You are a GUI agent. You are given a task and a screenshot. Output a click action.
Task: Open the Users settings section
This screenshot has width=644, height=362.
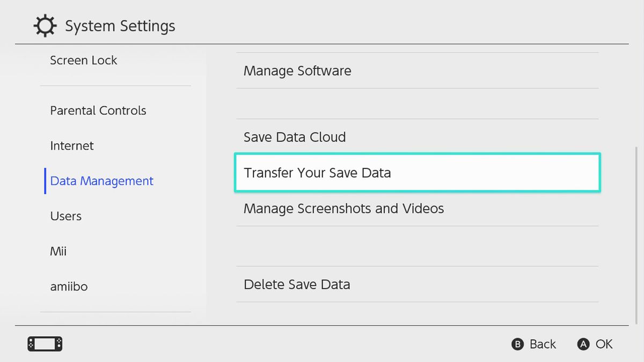pos(65,216)
